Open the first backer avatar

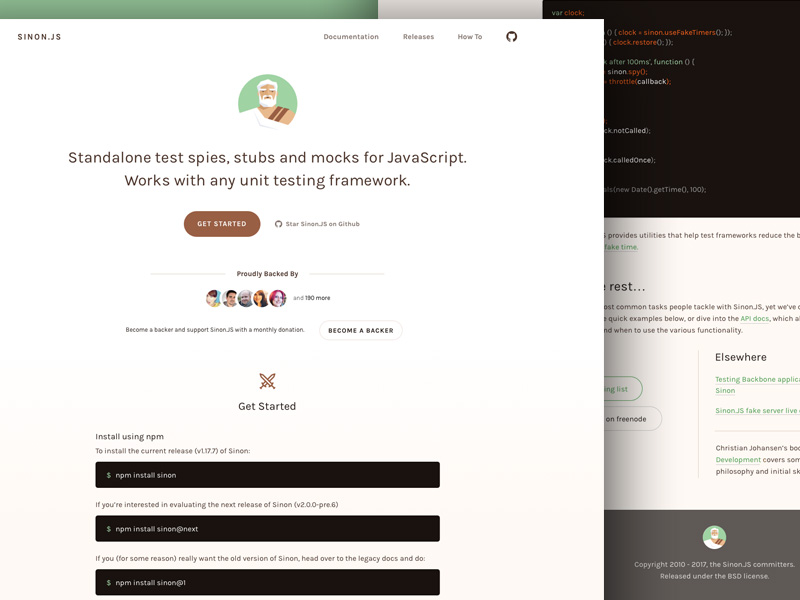(214, 298)
